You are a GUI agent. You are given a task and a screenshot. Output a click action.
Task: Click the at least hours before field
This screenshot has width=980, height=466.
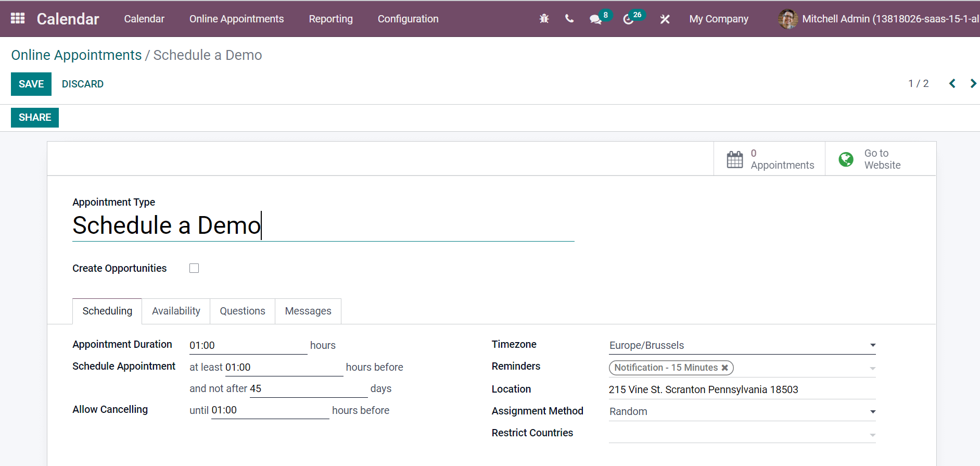point(284,367)
